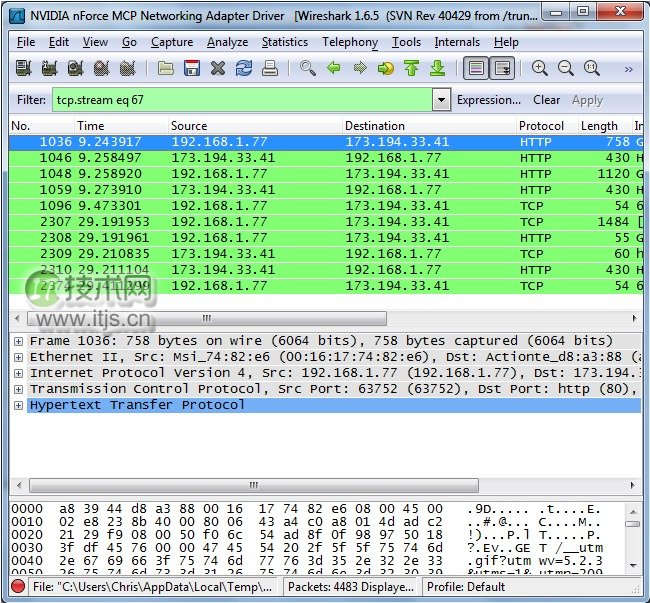
Task: Click the packet list horizontal scrollbar
Action: (206, 319)
